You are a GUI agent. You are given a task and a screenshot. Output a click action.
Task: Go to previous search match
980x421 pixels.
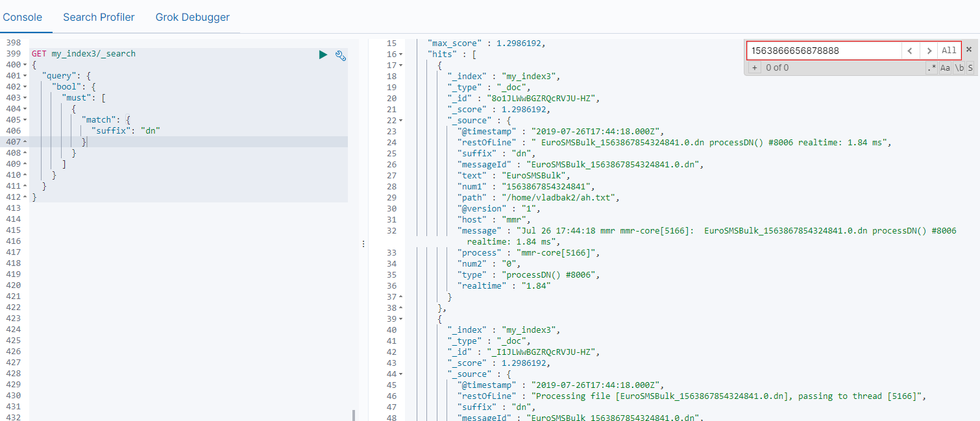(910, 51)
